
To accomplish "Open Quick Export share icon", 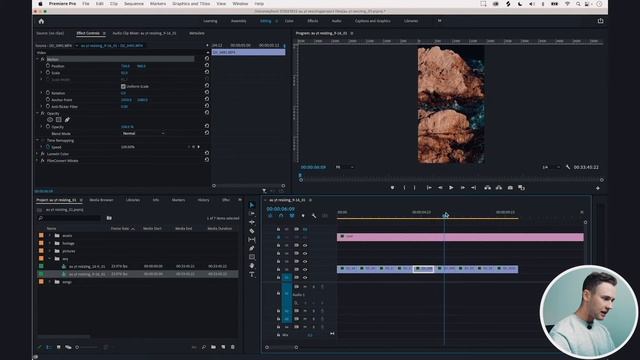I will coord(600,21).
